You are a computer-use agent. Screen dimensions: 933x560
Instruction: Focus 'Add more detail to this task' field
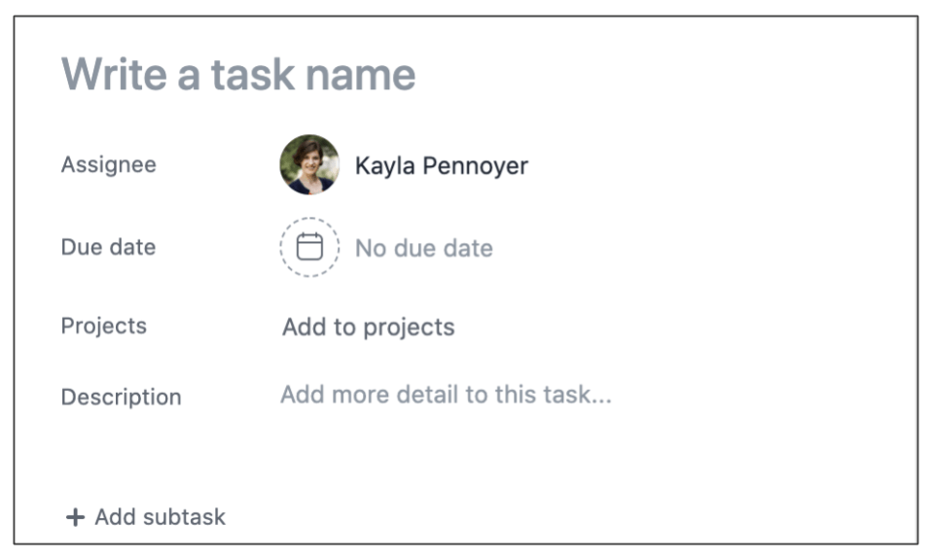[x=446, y=395]
